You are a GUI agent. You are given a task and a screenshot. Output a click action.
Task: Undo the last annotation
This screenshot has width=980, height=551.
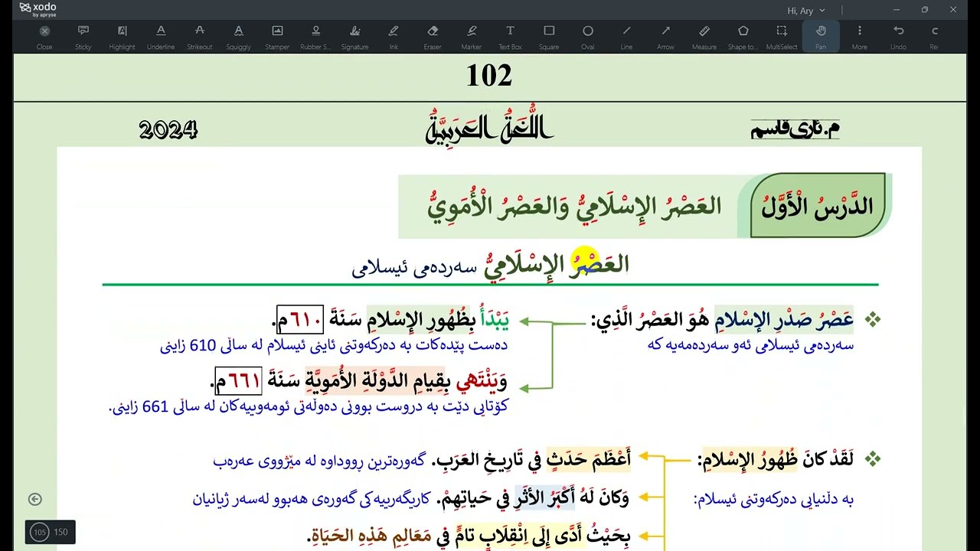(x=899, y=36)
